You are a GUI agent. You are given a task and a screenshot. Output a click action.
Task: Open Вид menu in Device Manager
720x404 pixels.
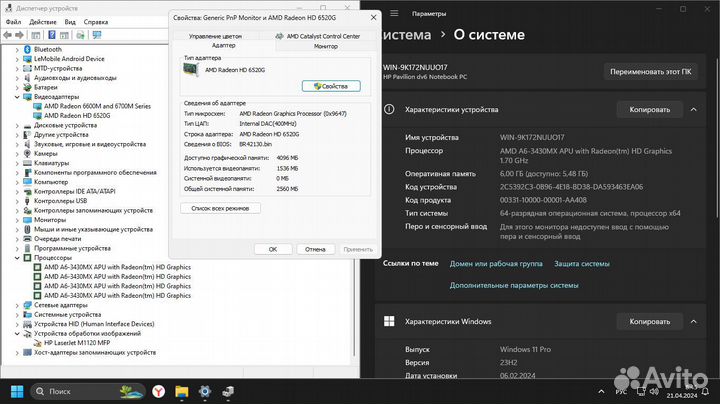70,22
